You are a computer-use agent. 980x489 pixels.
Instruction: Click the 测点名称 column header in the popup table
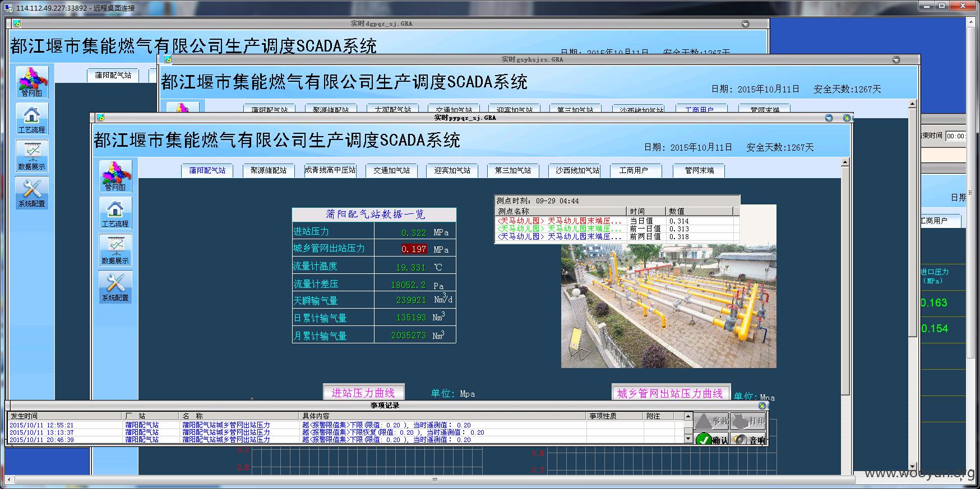(x=561, y=211)
